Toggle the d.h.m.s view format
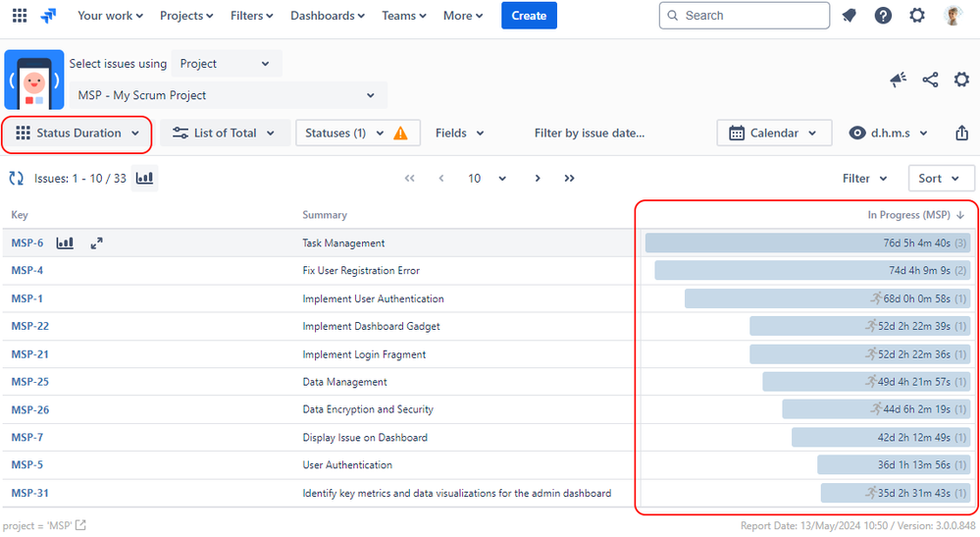 (x=888, y=134)
